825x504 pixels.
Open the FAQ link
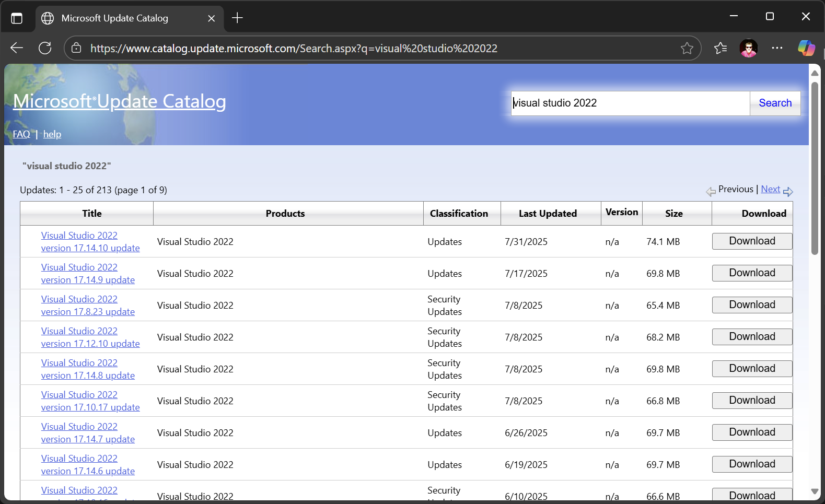click(21, 134)
